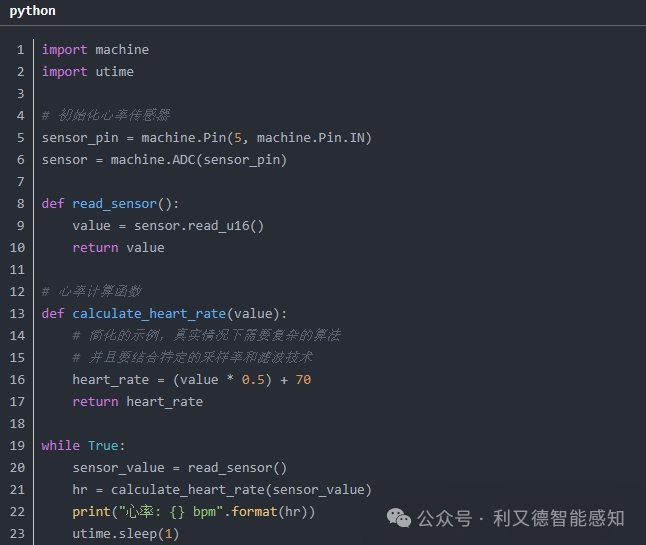Click line number 8 in gutter

(21, 203)
